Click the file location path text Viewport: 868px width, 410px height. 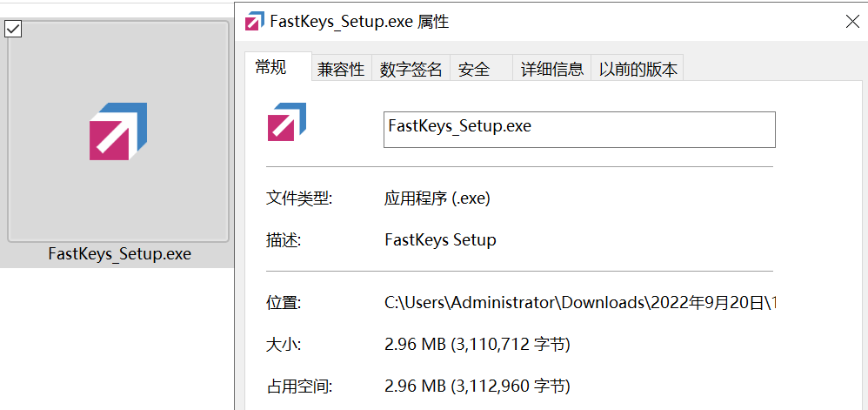(579, 303)
